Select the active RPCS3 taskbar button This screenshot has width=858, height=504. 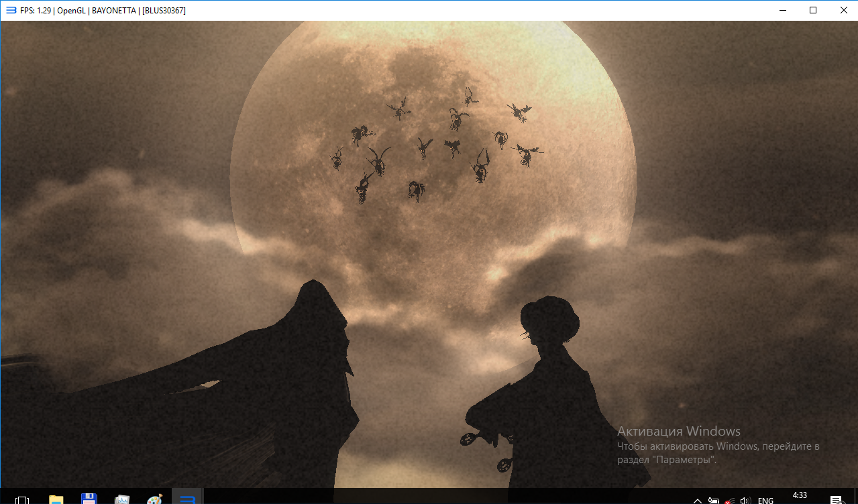click(188, 497)
